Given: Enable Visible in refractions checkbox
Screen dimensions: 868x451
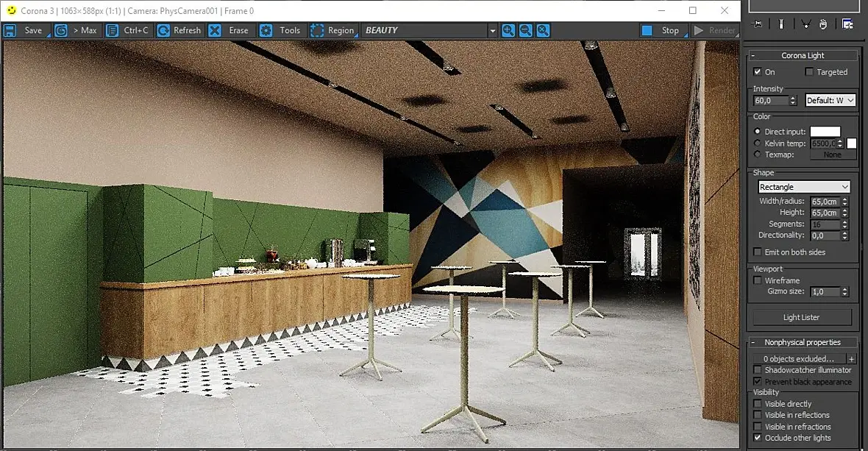Looking at the screenshot, I should (x=757, y=426).
